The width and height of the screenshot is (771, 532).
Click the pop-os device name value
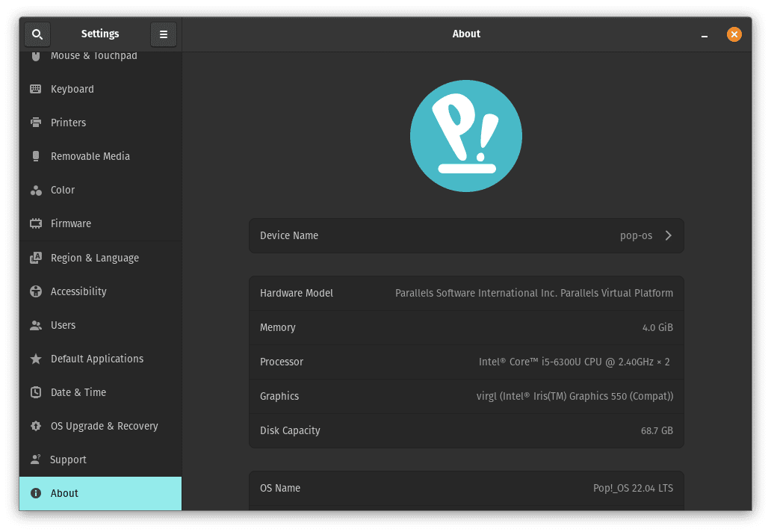[x=637, y=236]
